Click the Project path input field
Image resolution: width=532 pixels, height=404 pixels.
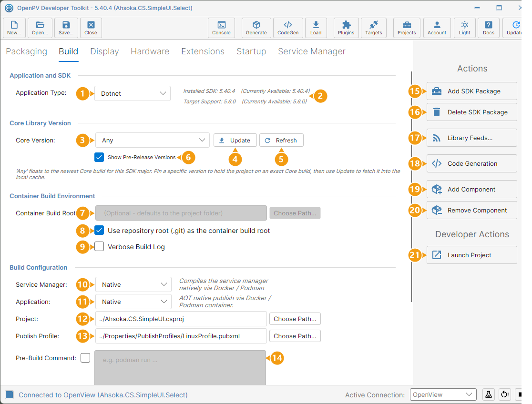181,319
